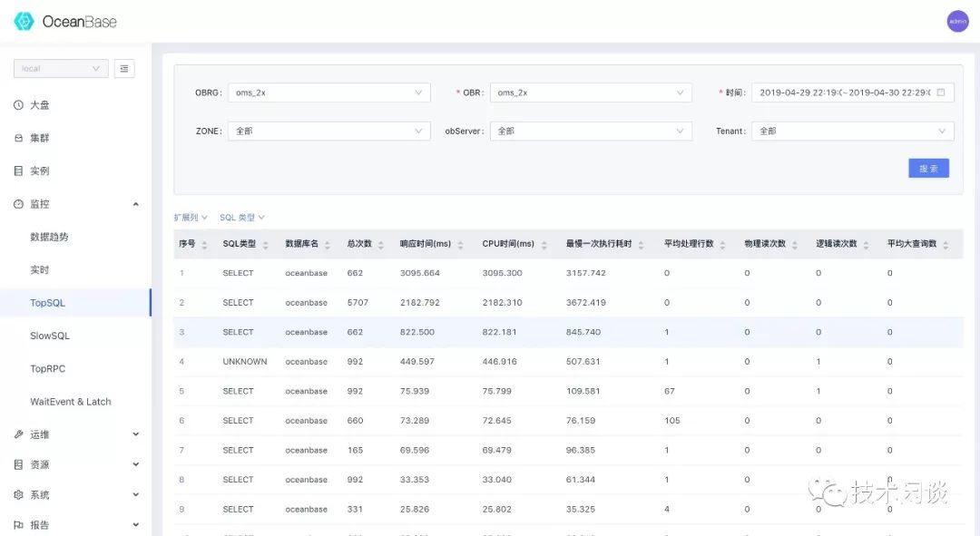Screen dimensions: 980x536
Task: Click the 资源 icon in sidebar
Action: pos(19,464)
